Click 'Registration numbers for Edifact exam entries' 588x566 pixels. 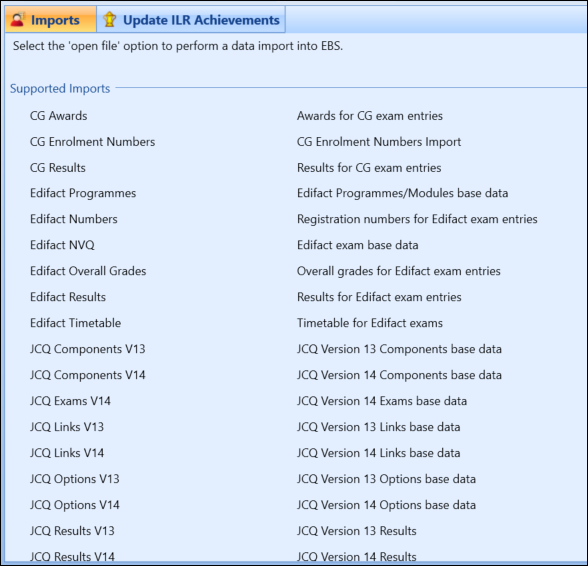[x=417, y=219]
